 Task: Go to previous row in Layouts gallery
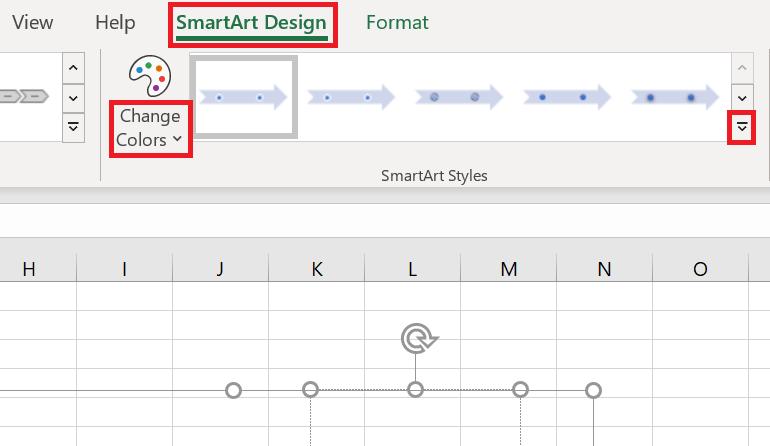pyautogui.click(x=73, y=68)
